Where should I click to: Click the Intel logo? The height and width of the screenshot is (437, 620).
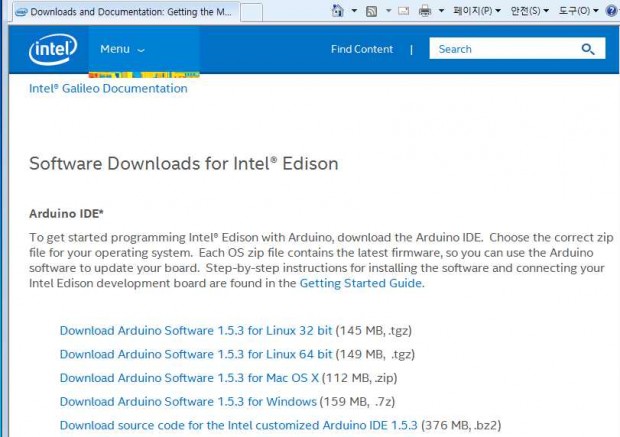53,49
